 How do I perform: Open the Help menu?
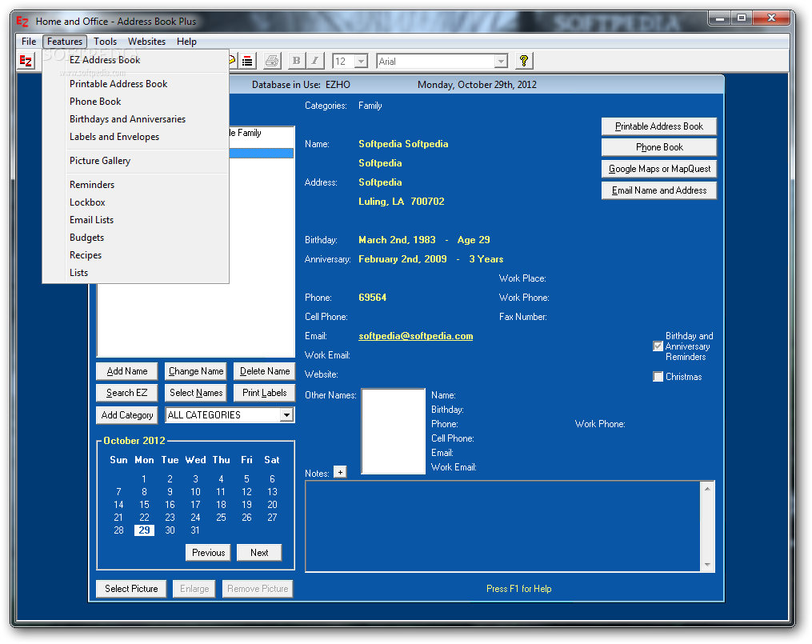pyautogui.click(x=186, y=42)
